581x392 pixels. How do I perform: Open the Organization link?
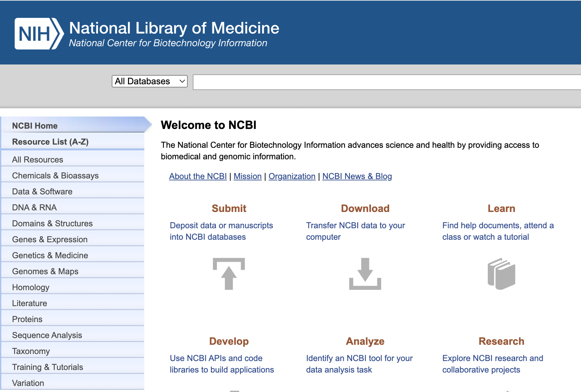tap(292, 176)
